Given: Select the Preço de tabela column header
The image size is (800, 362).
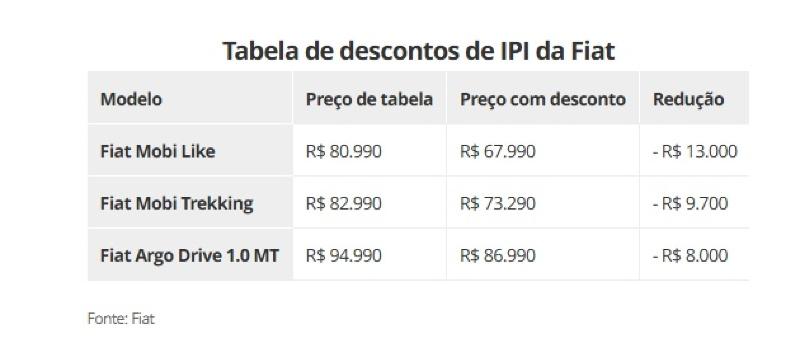Looking at the screenshot, I should click(x=369, y=99).
